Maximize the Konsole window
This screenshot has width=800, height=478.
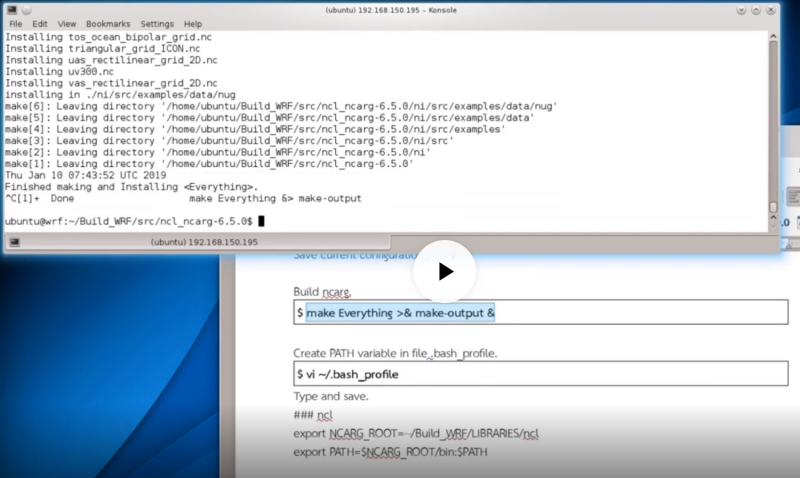coord(756,9)
